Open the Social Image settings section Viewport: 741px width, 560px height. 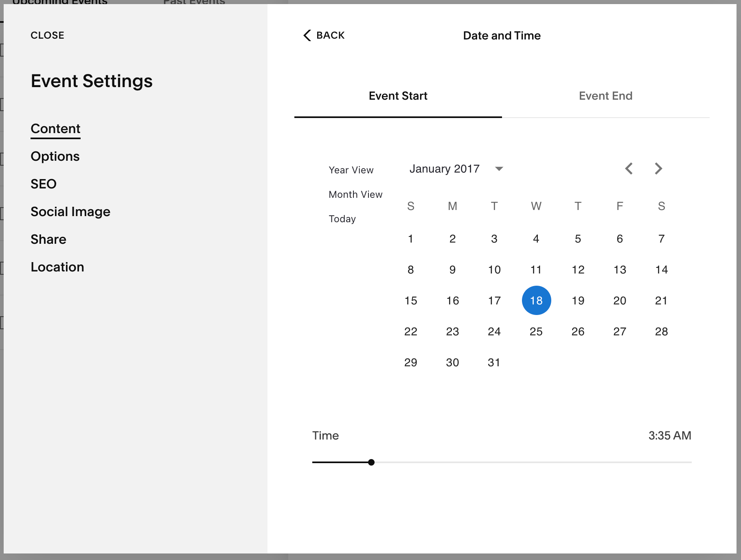pos(70,212)
